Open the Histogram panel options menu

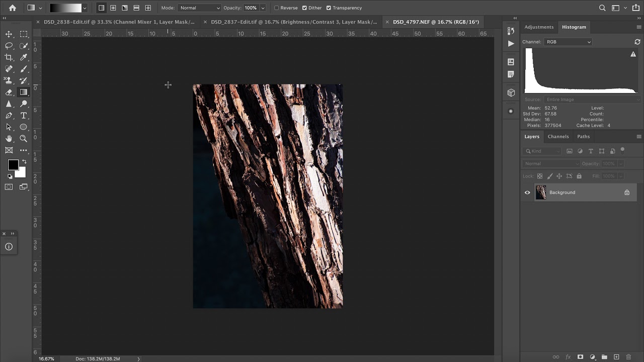639,27
